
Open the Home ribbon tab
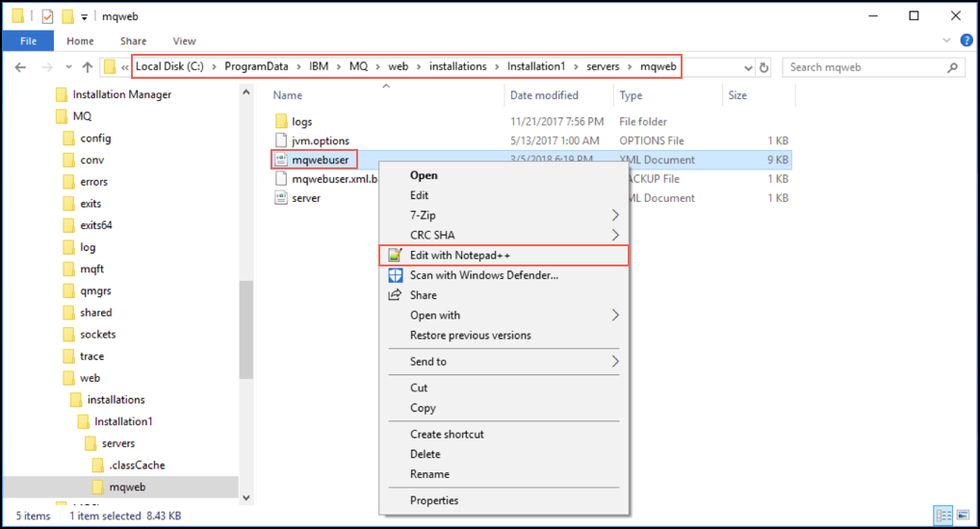click(x=80, y=41)
